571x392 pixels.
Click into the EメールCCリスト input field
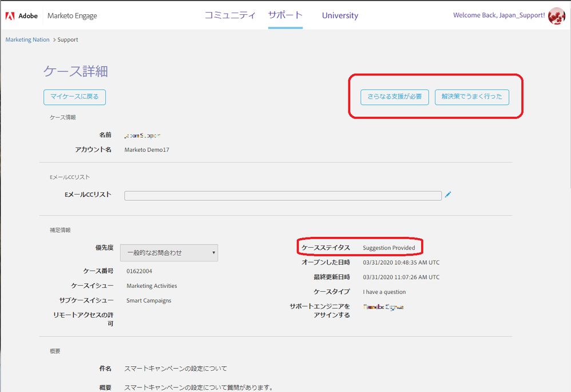tap(283, 196)
